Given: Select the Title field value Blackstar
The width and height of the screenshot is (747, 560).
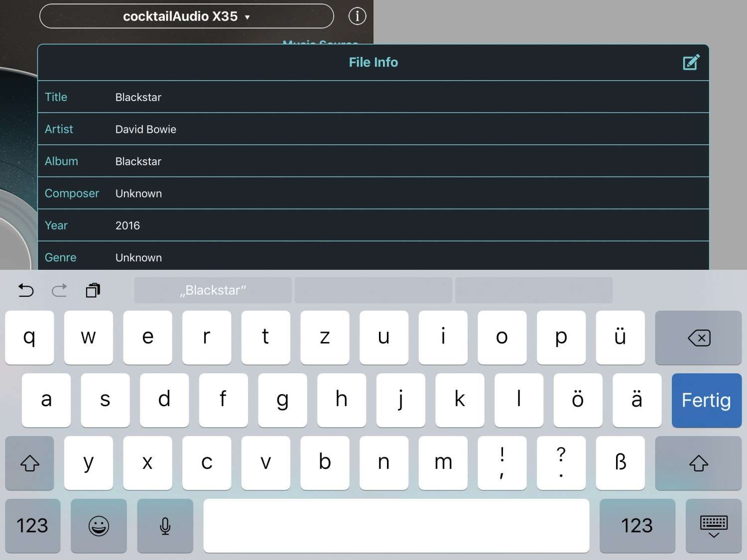Looking at the screenshot, I should click(x=138, y=97).
